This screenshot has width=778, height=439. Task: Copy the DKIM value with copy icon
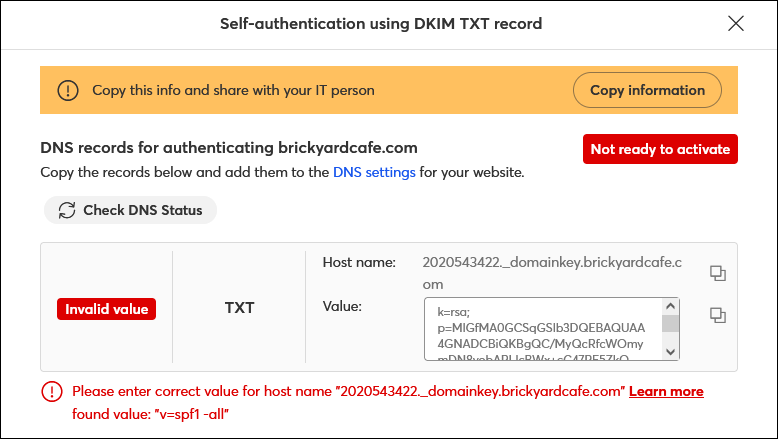pos(717,315)
